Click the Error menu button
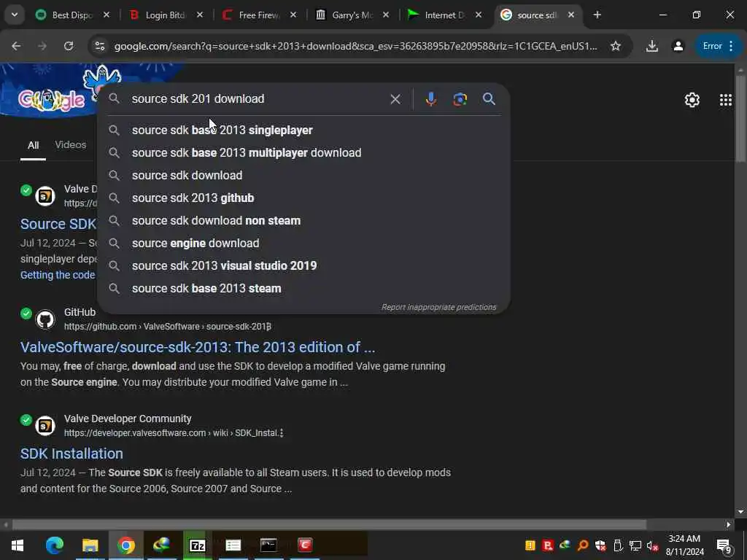The height and width of the screenshot is (560, 747). click(x=718, y=46)
